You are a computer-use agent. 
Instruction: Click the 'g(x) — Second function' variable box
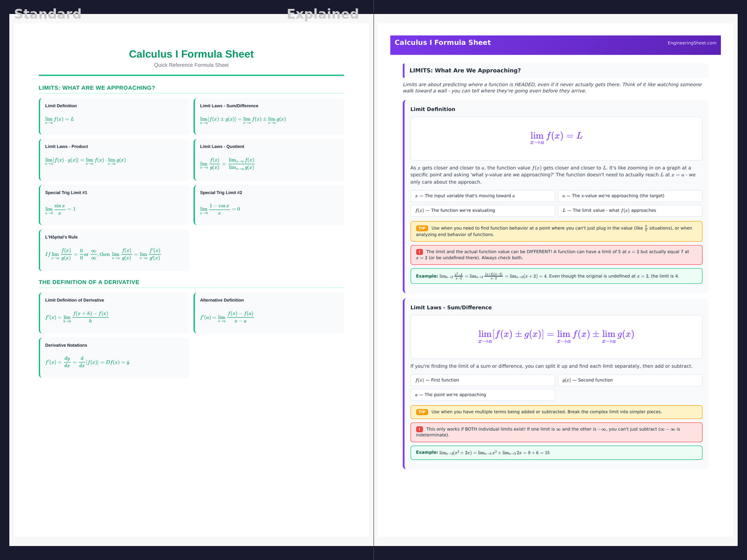(x=629, y=380)
